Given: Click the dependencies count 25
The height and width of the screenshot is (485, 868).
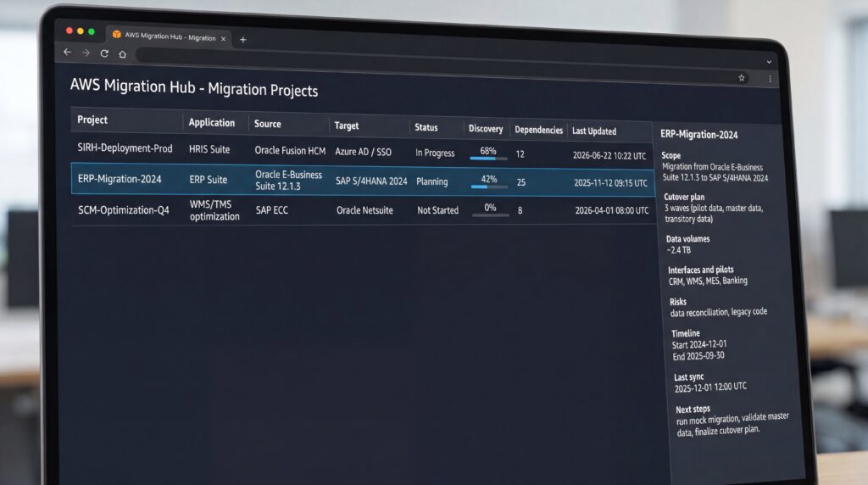Looking at the screenshot, I should 521,182.
